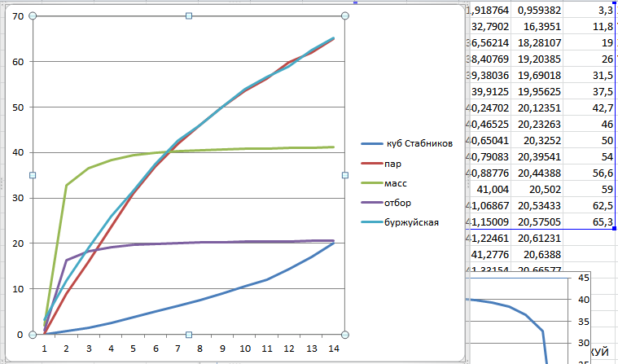
Task: Click the 'отбор' legend entry
Action: click(x=404, y=202)
